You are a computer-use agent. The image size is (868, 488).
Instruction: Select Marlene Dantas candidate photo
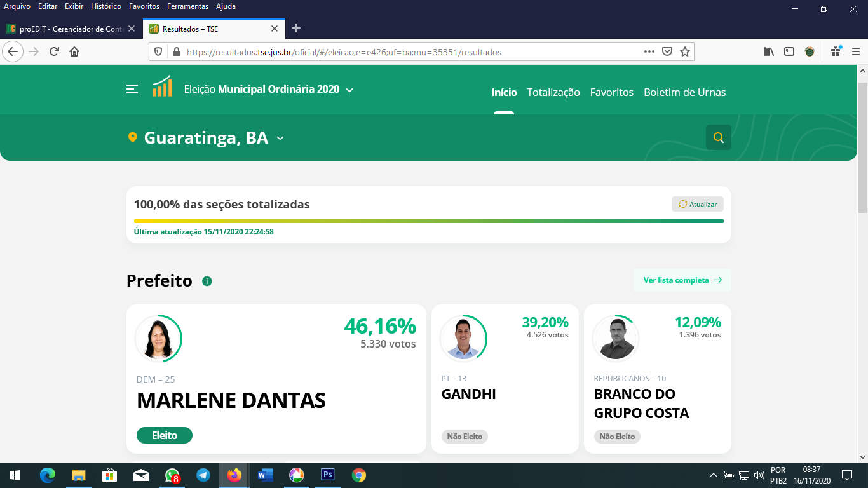(158, 339)
